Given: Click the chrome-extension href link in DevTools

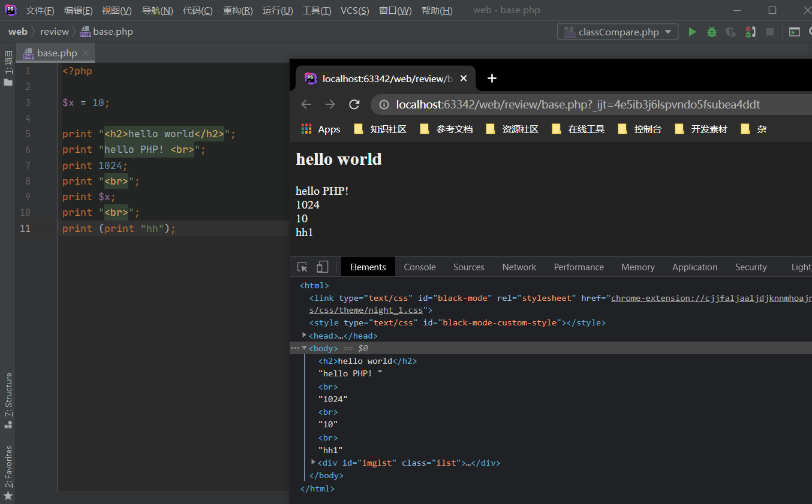Looking at the screenshot, I should pos(711,298).
